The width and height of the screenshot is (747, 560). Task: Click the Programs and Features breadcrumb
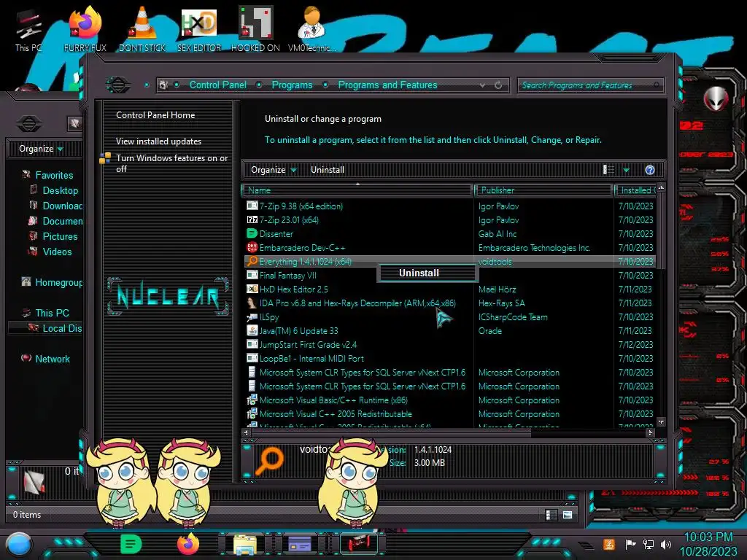click(387, 85)
